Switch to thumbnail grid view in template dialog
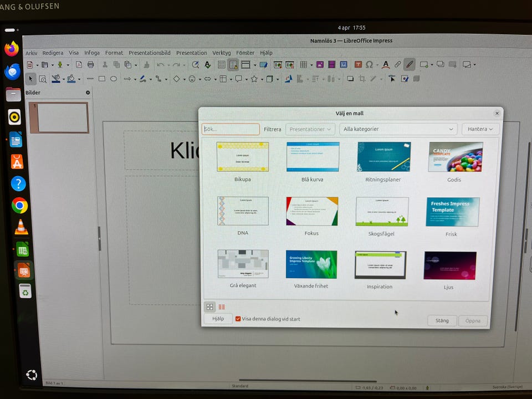Image resolution: width=532 pixels, height=399 pixels. (x=210, y=306)
